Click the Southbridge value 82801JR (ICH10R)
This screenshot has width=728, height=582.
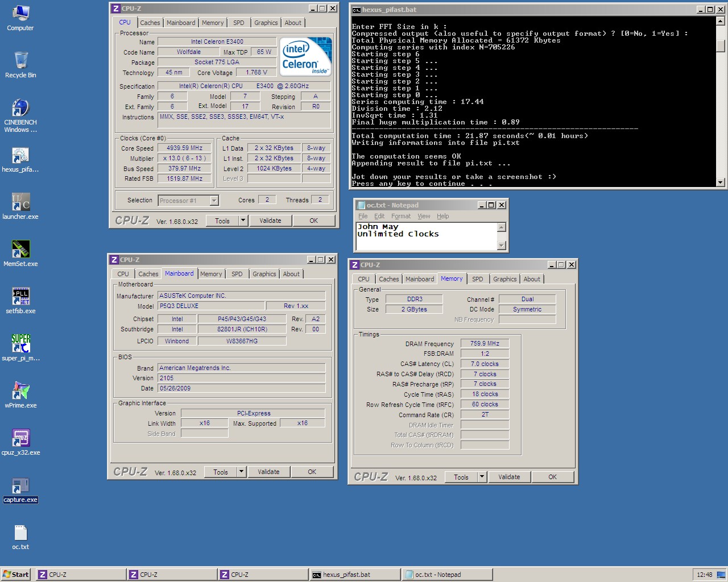point(242,329)
